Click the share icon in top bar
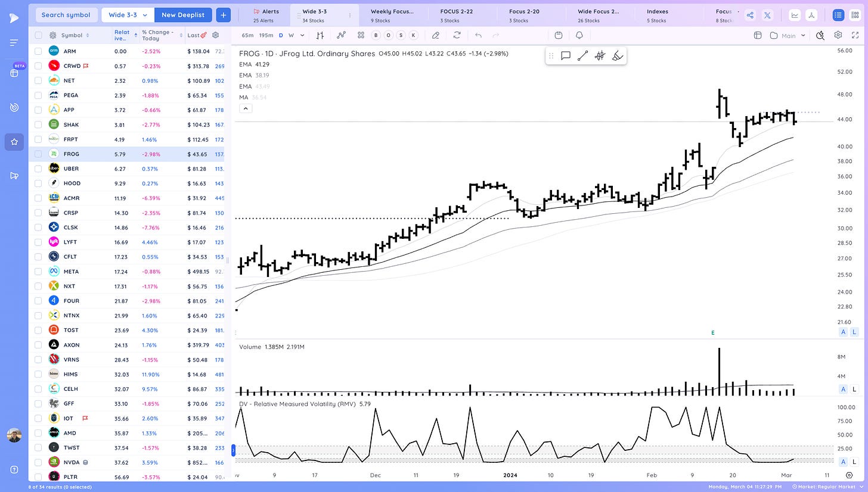The image size is (868, 492). pyautogui.click(x=750, y=15)
